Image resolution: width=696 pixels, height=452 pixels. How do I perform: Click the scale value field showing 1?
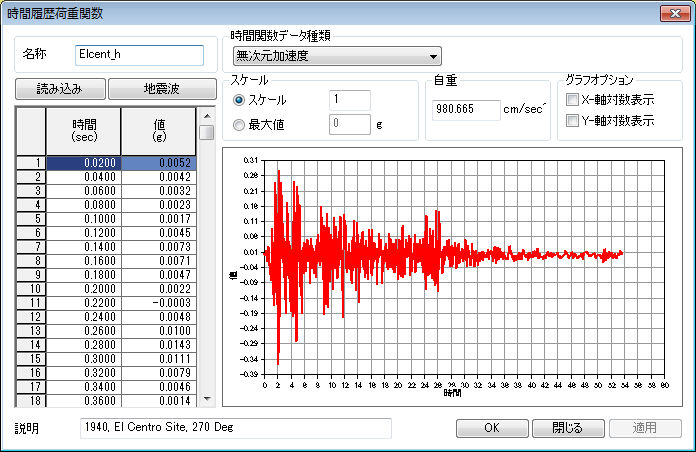[350, 100]
